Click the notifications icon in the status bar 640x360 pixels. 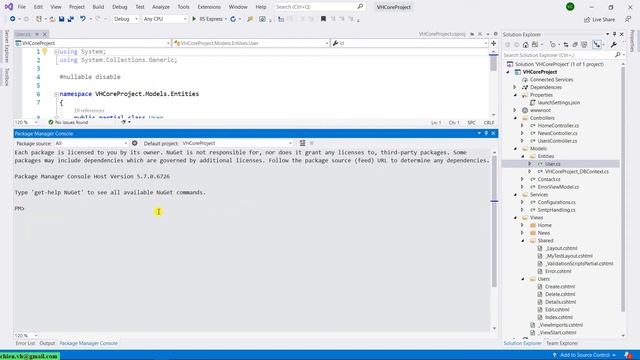628,355
